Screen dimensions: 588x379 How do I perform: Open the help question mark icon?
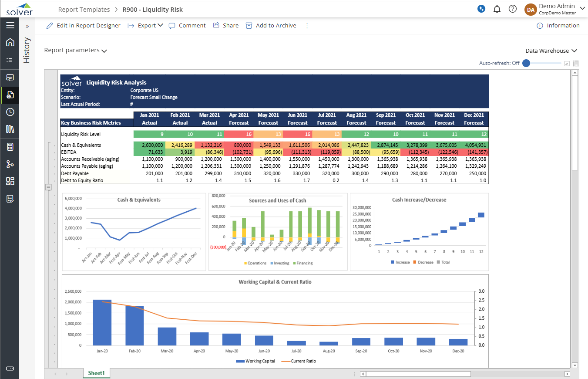(x=513, y=9)
